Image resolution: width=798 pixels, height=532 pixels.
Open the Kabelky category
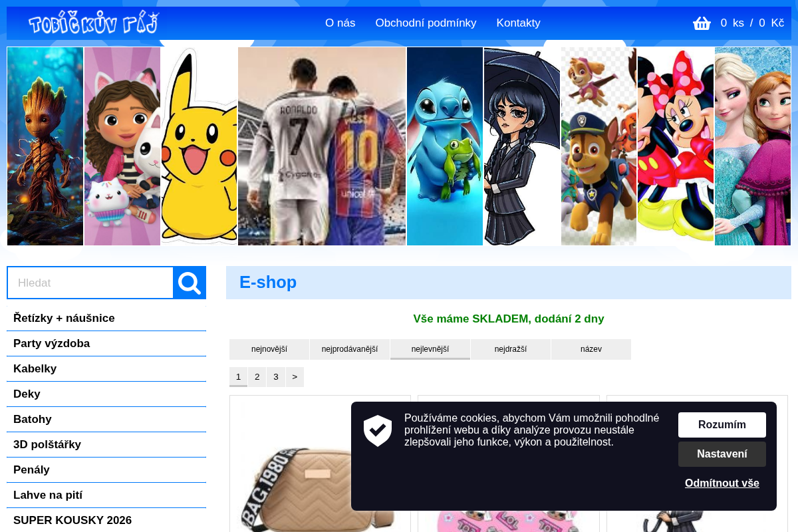[106, 369]
